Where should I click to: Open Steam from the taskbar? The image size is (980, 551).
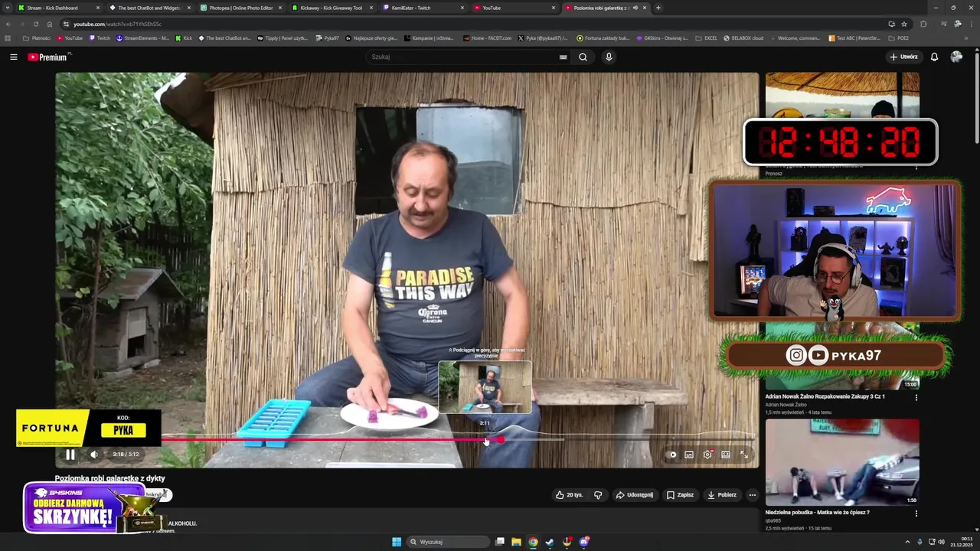tap(550, 542)
